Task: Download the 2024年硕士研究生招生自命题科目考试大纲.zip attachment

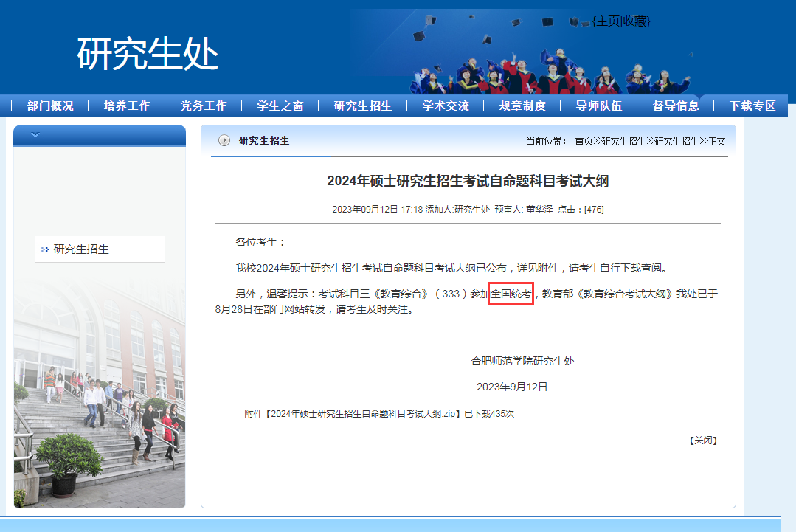Action: [364, 414]
